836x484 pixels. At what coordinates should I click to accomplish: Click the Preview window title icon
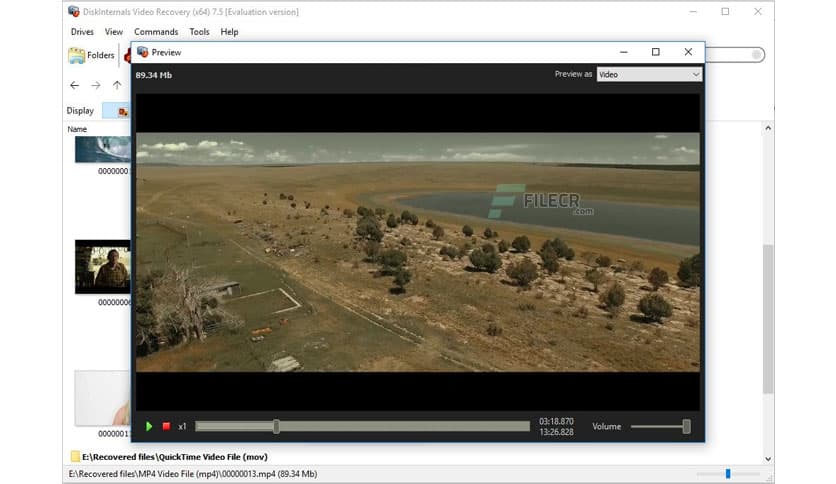click(142, 52)
